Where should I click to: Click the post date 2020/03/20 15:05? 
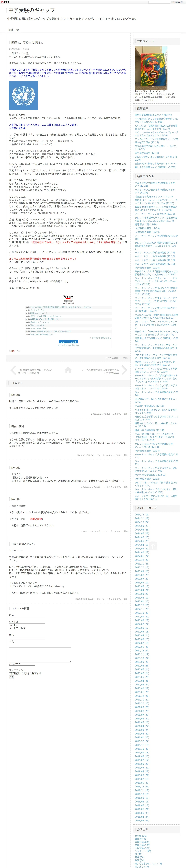tap(19, 49)
